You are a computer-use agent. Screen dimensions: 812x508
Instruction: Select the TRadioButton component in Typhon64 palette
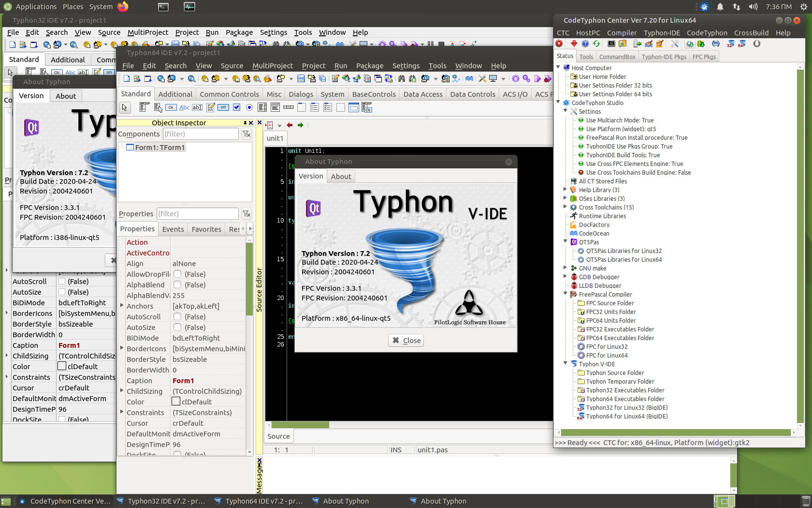pos(249,107)
